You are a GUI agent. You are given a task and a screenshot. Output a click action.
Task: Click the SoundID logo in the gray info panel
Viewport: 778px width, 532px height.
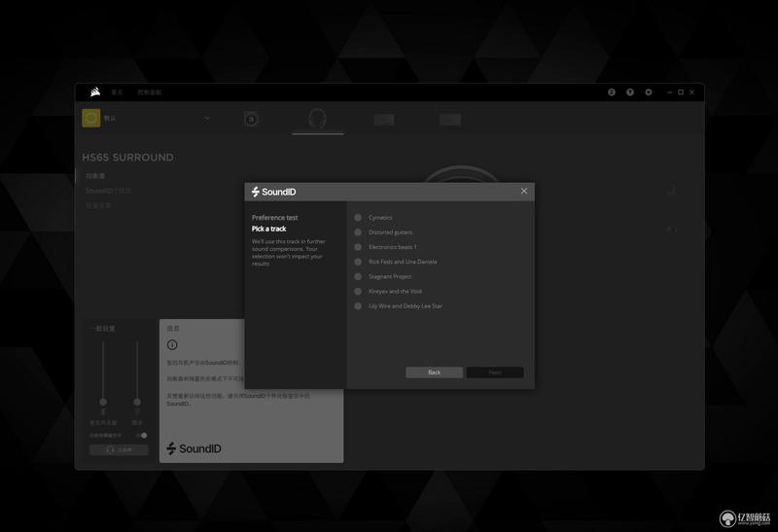(194, 448)
